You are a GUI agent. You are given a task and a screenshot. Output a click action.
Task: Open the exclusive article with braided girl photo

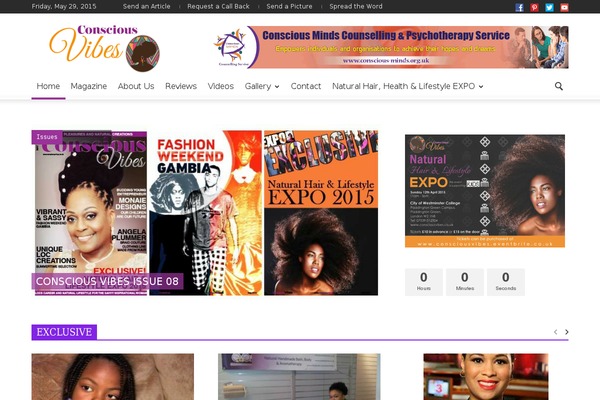pos(112,377)
